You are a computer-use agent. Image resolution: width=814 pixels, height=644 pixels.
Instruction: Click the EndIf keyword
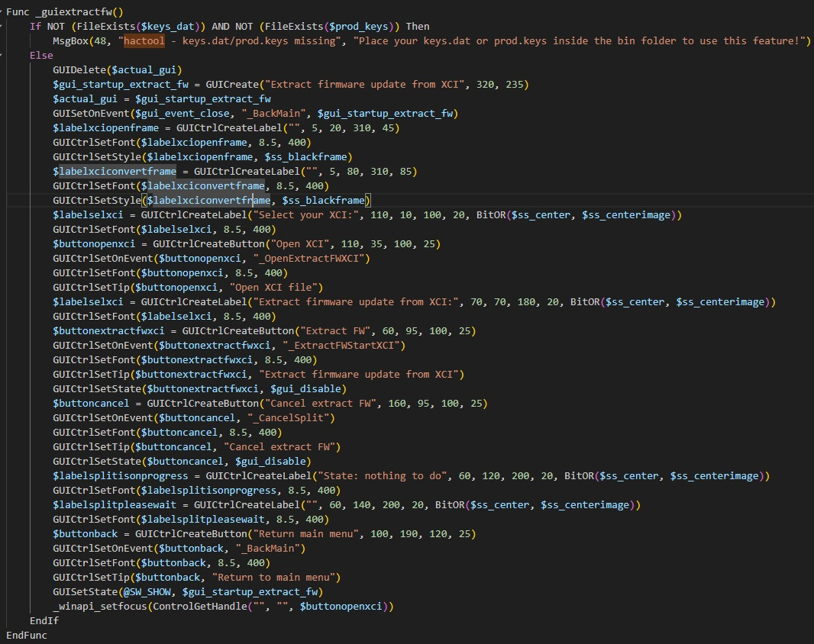coord(44,620)
